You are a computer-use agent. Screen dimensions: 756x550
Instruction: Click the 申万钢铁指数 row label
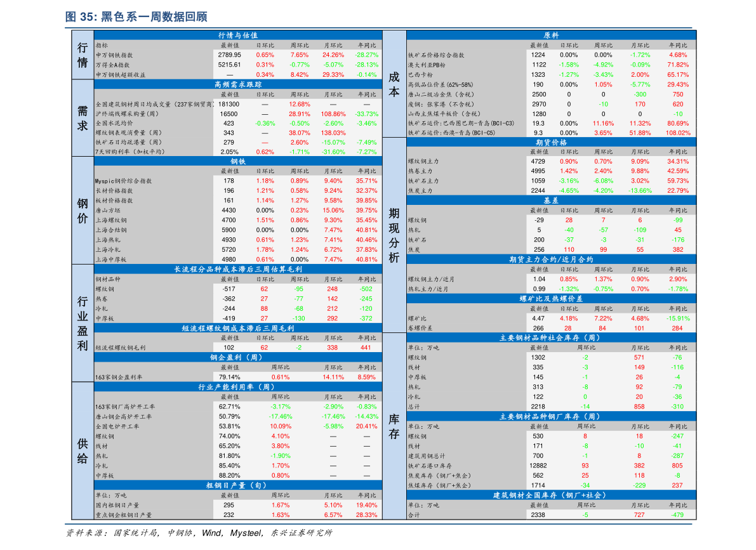click(114, 55)
